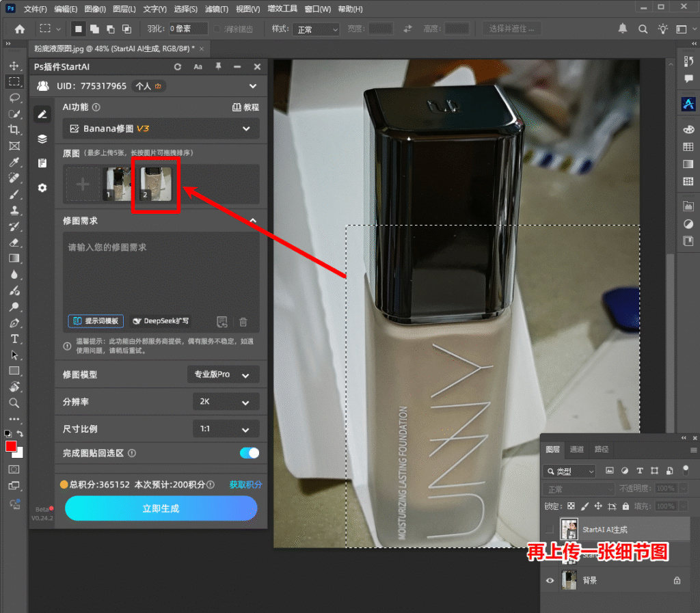Toggle lock transparent pixels
The width and height of the screenshot is (700, 613).
(x=571, y=506)
